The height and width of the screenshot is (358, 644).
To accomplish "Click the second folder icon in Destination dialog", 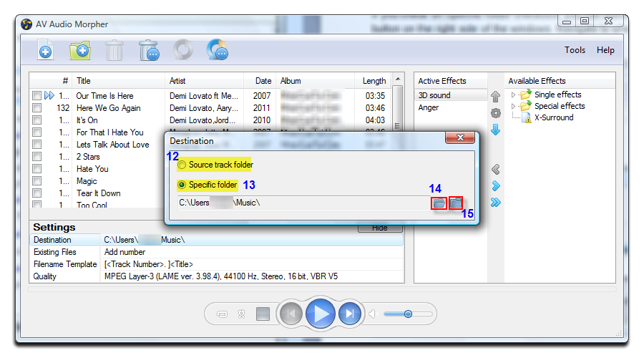I will [x=456, y=203].
